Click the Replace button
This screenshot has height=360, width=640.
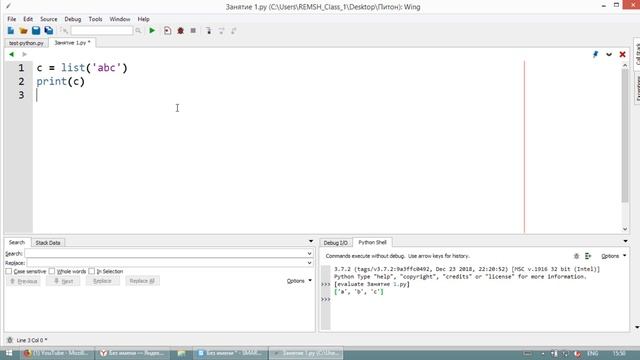(102, 281)
